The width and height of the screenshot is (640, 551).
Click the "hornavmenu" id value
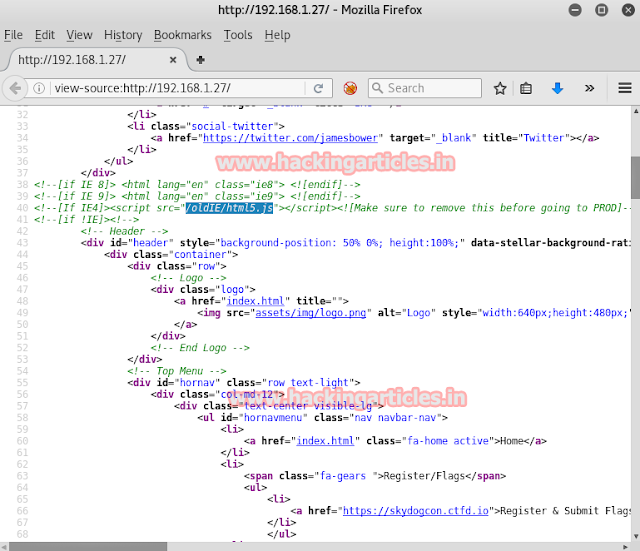coord(273,418)
